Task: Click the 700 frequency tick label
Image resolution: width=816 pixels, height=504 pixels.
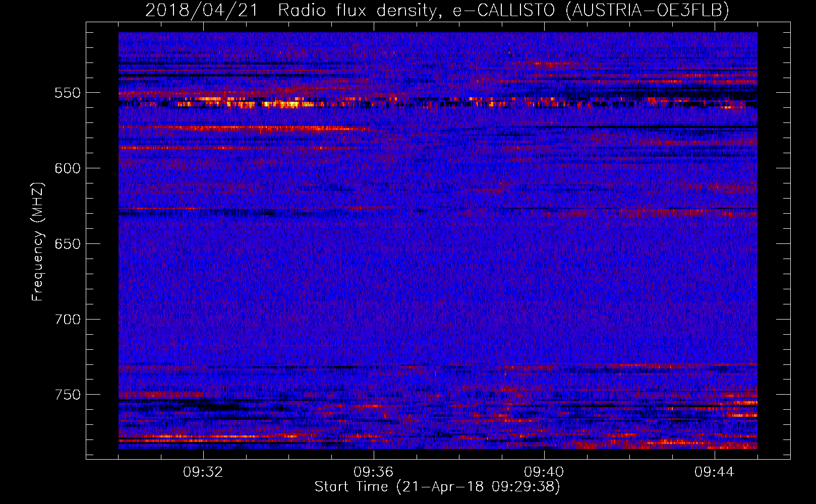Action: tap(68, 320)
